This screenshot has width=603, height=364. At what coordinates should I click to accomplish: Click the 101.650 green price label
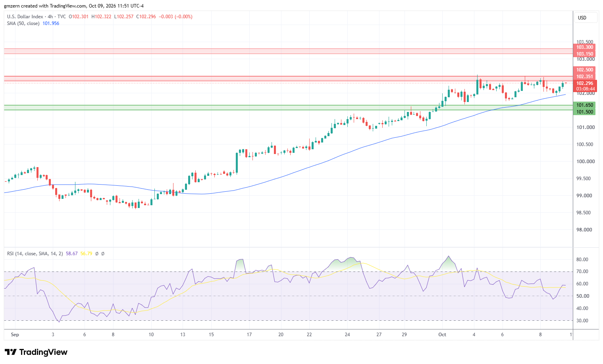[x=585, y=105]
